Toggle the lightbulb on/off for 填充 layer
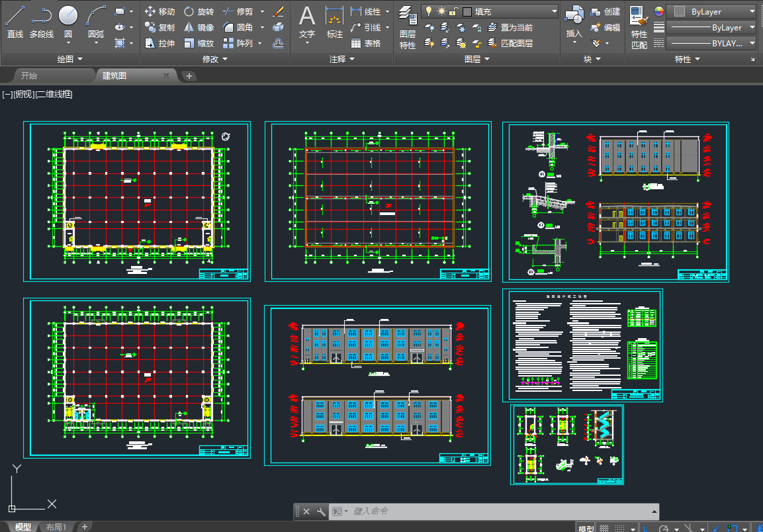 click(x=429, y=11)
